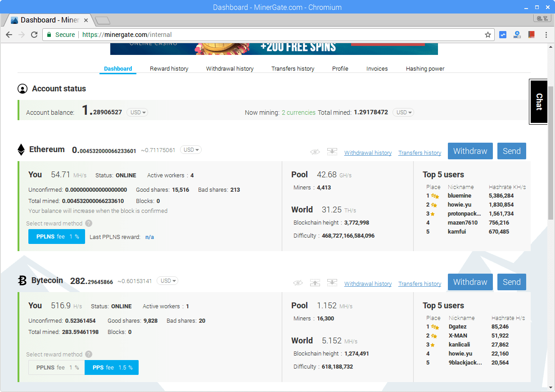Expand the Total mined USD currency dropdown
This screenshot has height=392, width=555.
pos(403,113)
